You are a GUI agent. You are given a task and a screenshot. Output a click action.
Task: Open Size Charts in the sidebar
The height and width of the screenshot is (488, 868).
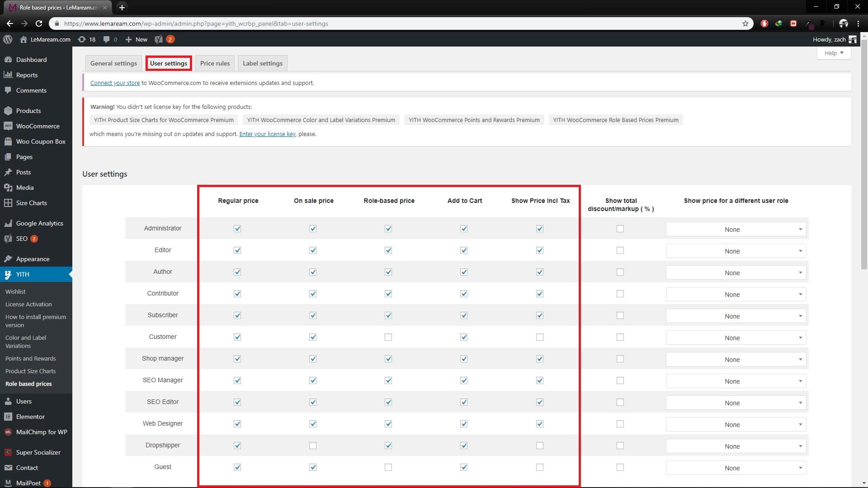click(31, 203)
